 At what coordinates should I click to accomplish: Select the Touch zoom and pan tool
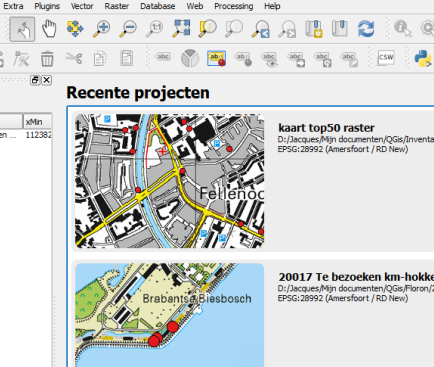(22, 29)
